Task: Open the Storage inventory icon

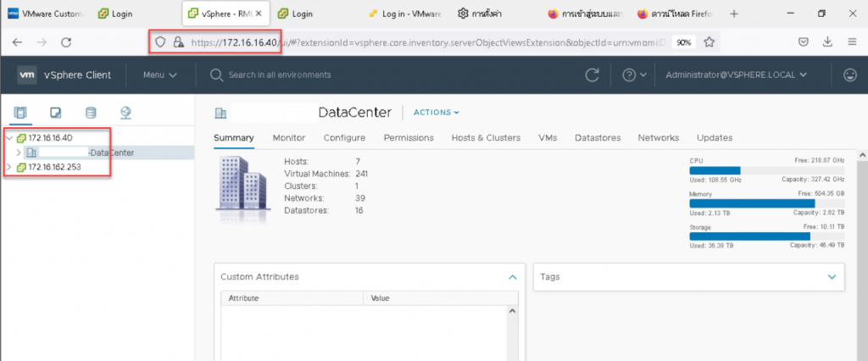Action: [x=91, y=113]
